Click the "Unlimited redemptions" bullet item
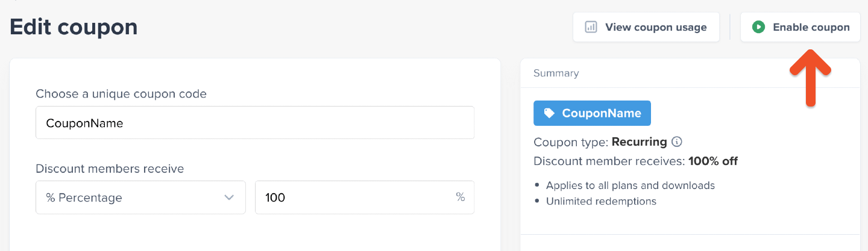The image size is (868, 251). click(601, 201)
